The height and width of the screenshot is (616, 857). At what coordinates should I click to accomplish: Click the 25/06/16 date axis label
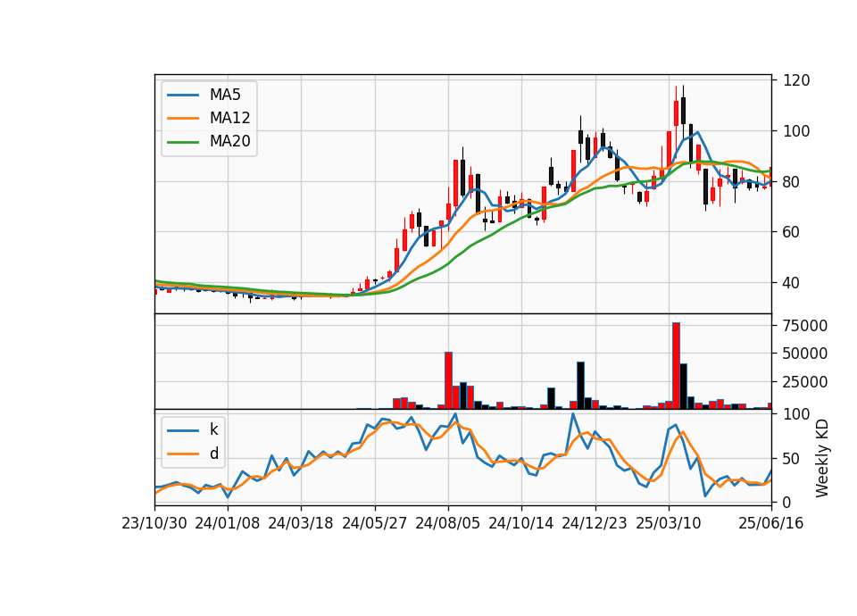click(x=771, y=524)
